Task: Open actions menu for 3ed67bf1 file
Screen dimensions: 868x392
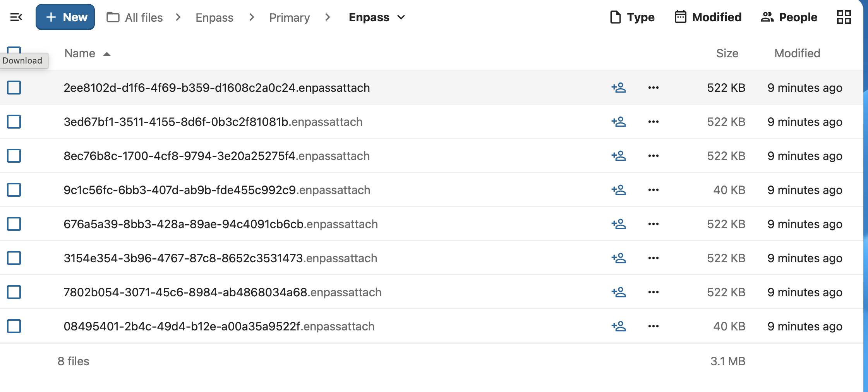Action: pyautogui.click(x=653, y=122)
